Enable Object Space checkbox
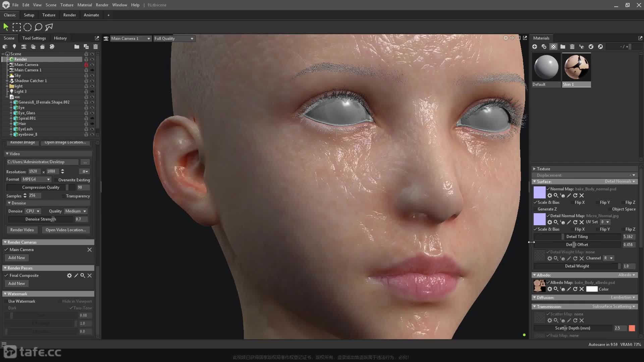This screenshot has height=362, width=644. pyautogui.click(x=609, y=209)
